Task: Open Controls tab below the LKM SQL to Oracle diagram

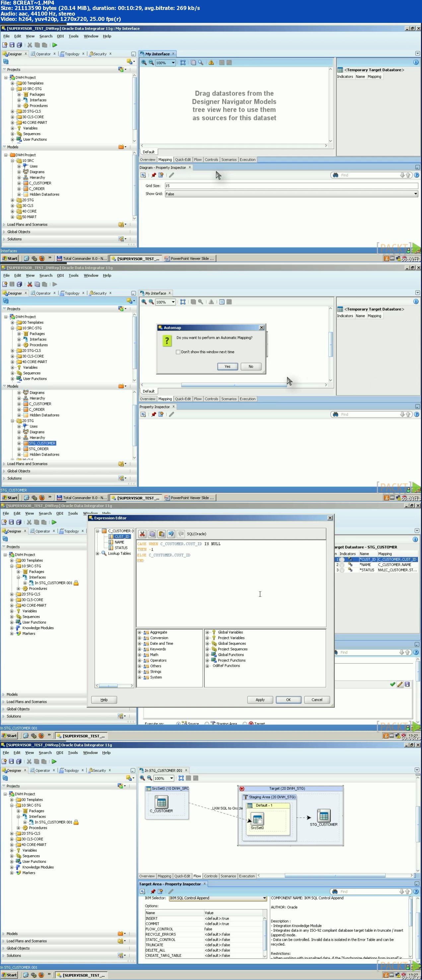Action: (211, 876)
